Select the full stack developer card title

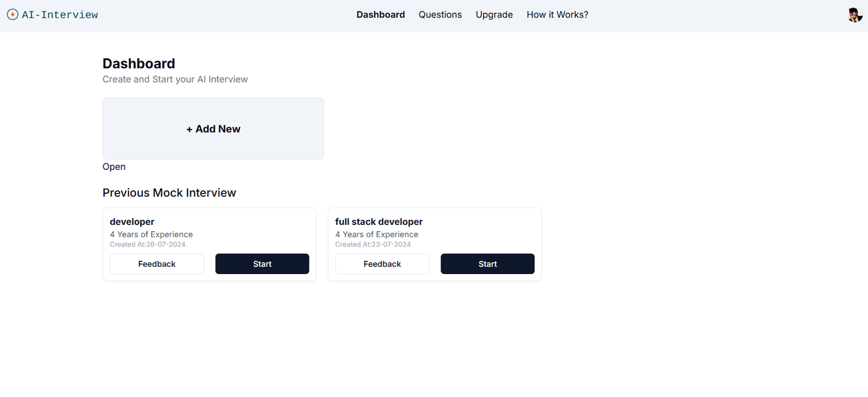coord(379,222)
